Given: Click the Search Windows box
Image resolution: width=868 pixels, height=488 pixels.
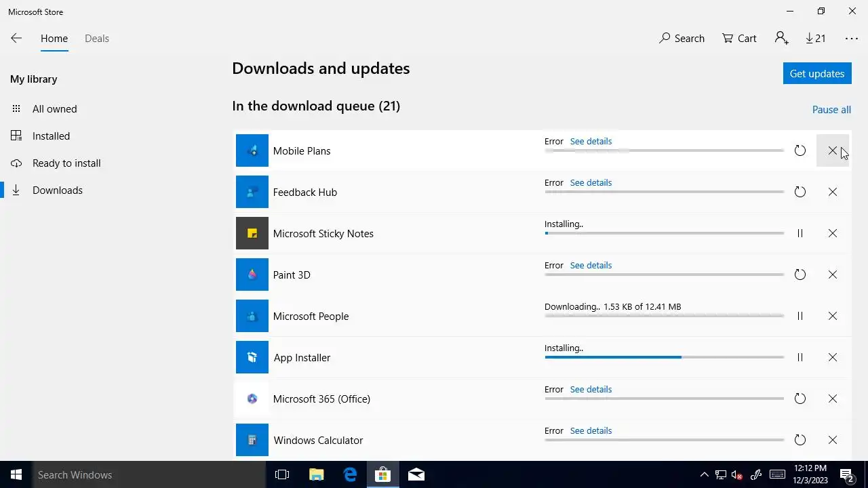Looking at the screenshot, I should click(x=149, y=474).
